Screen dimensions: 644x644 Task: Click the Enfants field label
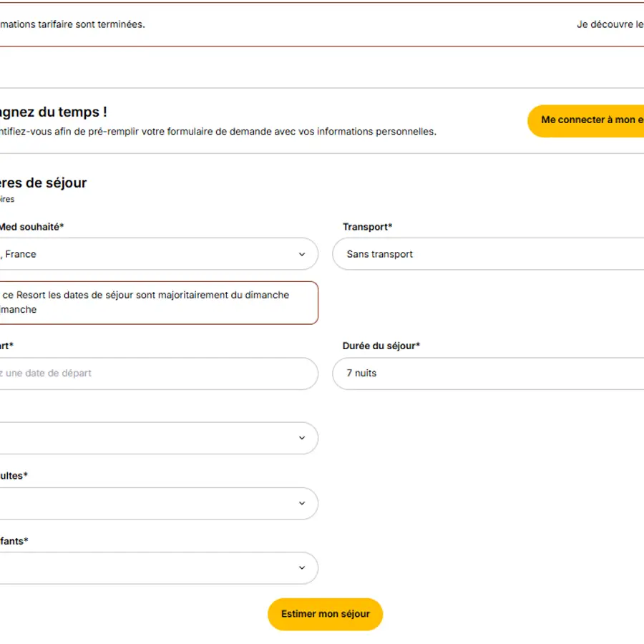pos(14,541)
